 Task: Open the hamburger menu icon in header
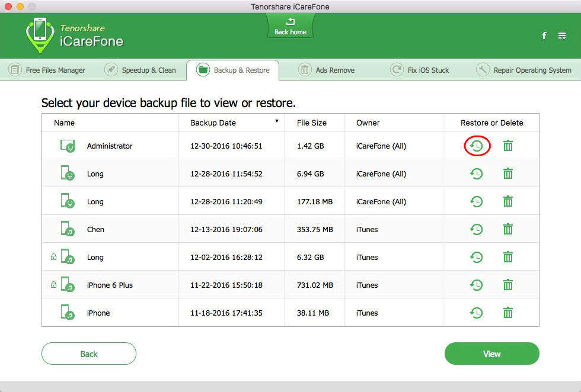pyautogui.click(x=562, y=36)
